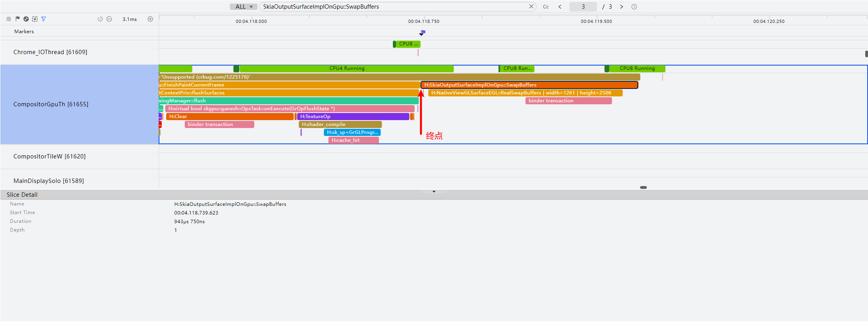
Task: Go to next search result arrow
Action: pos(622,7)
